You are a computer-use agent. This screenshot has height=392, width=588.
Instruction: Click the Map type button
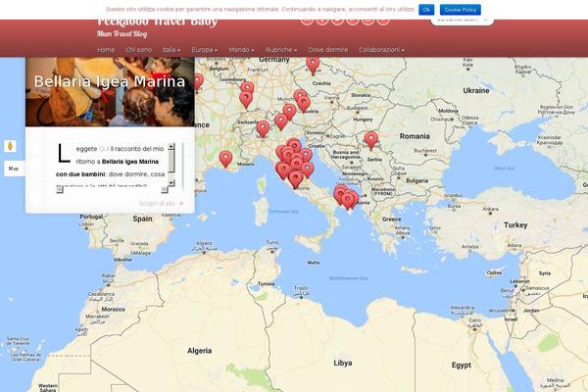[x=14, y=169]
